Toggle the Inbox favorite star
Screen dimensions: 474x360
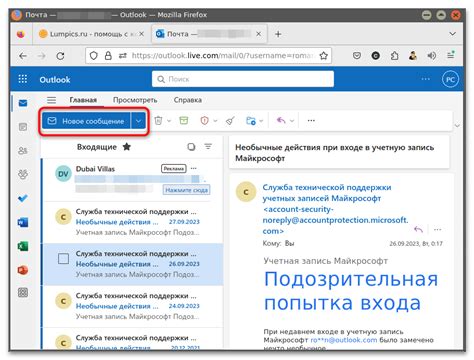[127, 147]
